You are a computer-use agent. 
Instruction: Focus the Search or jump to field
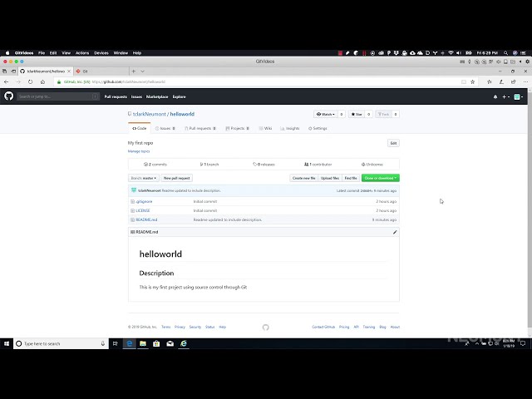(58, 96)
